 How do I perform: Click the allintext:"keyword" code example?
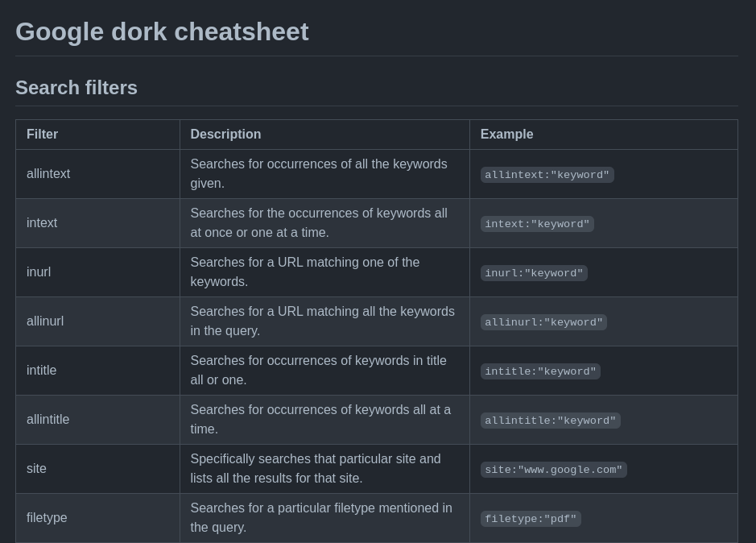pos(547,175)
